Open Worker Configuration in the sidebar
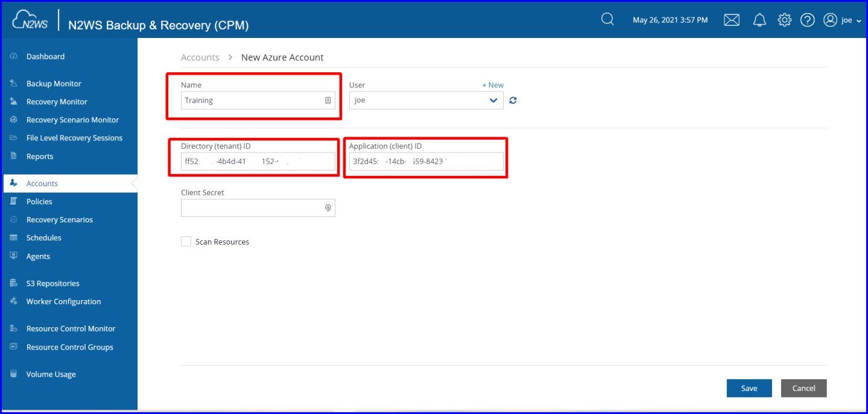The height and width of the screenshot is (414, 868). click(64, 301)
